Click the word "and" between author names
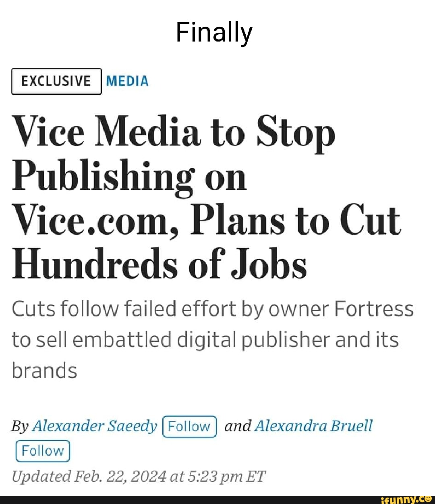 click(238, 426)
